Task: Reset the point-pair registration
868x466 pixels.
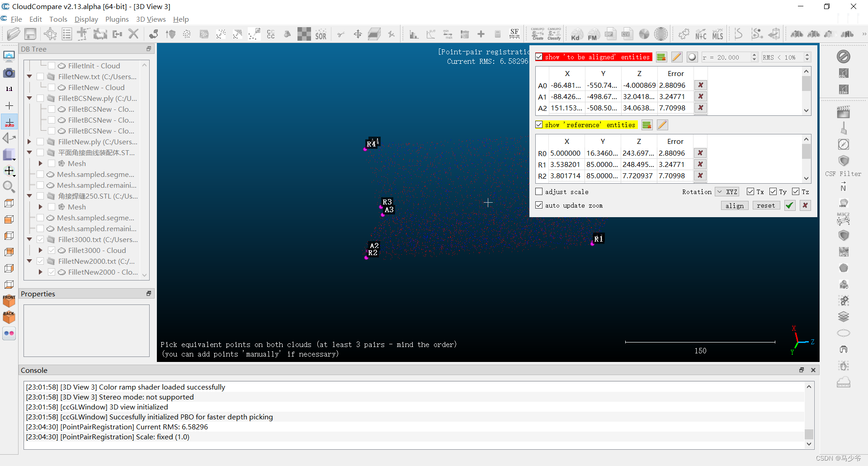Action: coord(766,205)
